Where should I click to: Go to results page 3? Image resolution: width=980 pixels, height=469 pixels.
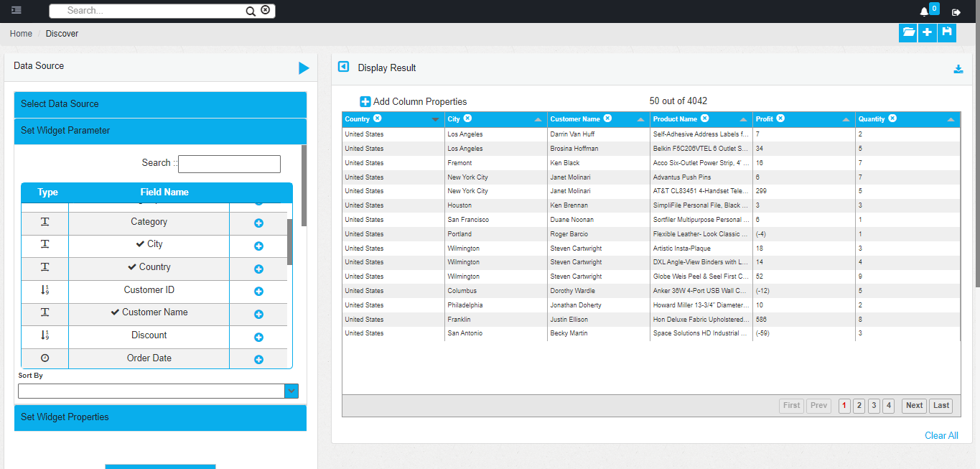[874, 406]
